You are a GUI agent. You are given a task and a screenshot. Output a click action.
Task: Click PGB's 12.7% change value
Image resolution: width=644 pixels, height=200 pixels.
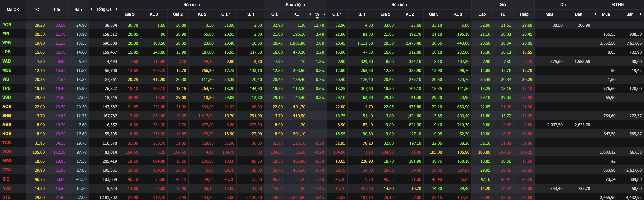tap(319, 25)
